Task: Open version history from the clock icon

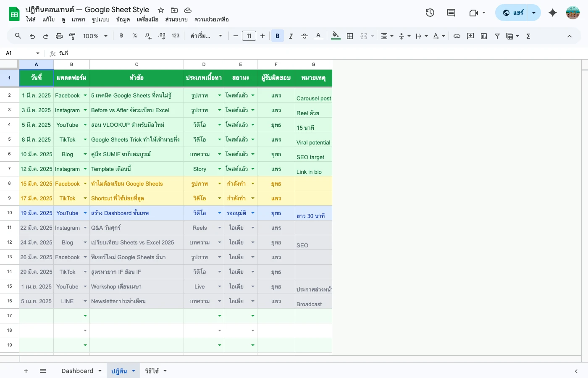Action: click(430, 13)
